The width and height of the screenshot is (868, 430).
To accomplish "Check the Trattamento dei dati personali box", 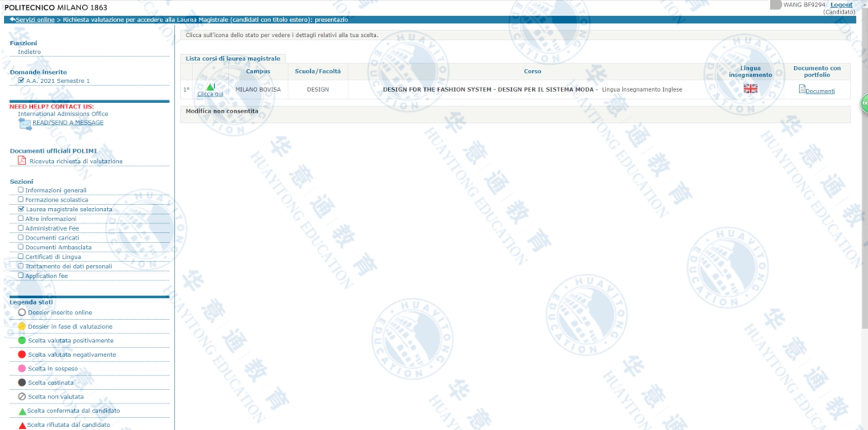I will coord(21,266).
